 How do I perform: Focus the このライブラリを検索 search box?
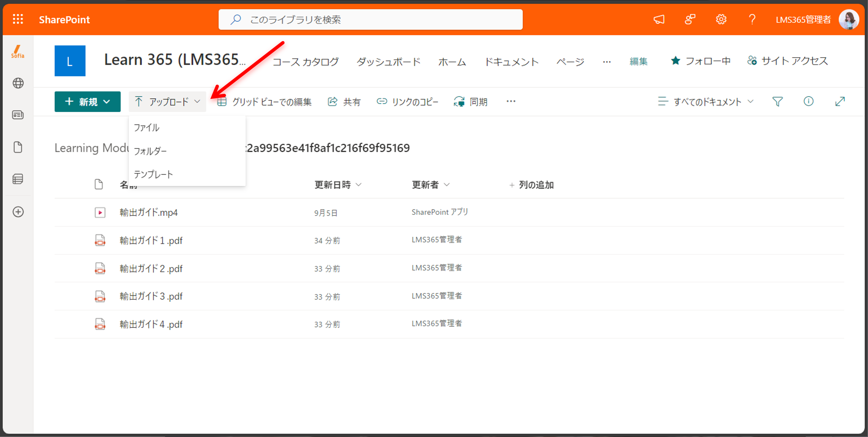click(x=370, y=19)
